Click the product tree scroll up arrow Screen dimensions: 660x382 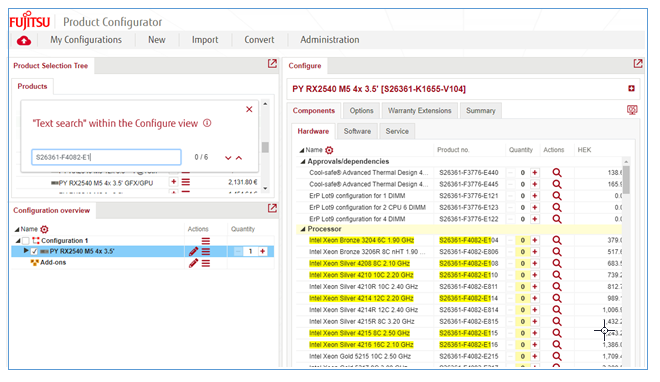click(265, 103)
